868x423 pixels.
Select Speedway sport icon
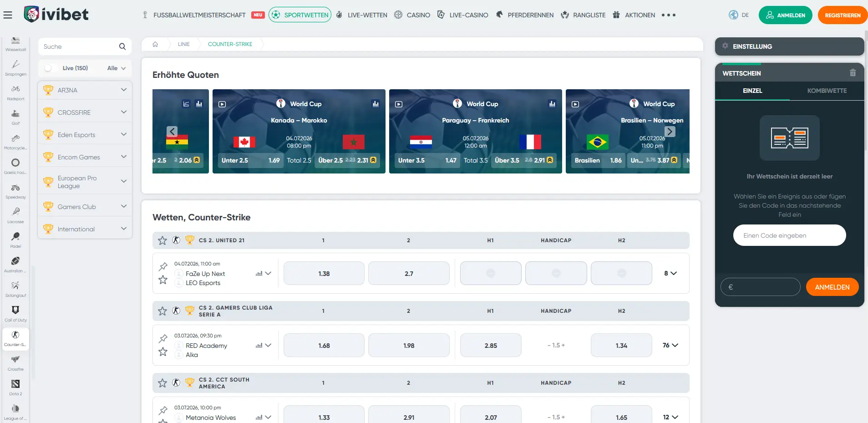pos(15,191)
